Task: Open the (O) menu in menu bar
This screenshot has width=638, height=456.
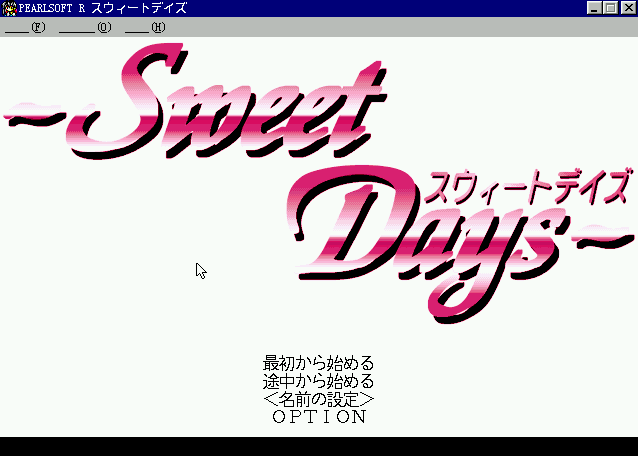Action: (x=85, y=27)
